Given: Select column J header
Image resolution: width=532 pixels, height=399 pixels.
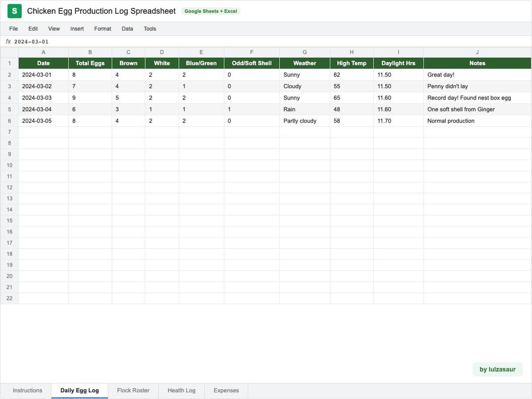Looking at the screenshot, I should tap(477, 52).
